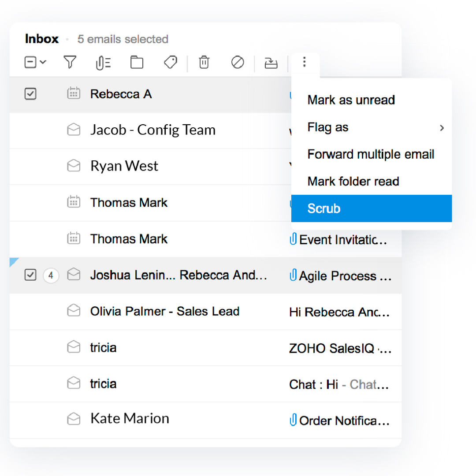The height and width of the screenshot is (476, 476).
Task: Expand the 4-message thread count badge
Action: click(51, 275)
